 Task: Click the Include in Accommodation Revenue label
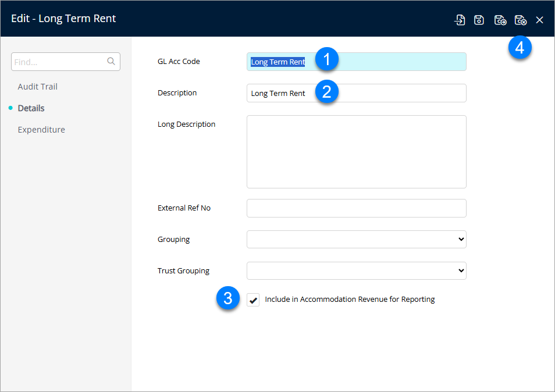coord(350,300)
